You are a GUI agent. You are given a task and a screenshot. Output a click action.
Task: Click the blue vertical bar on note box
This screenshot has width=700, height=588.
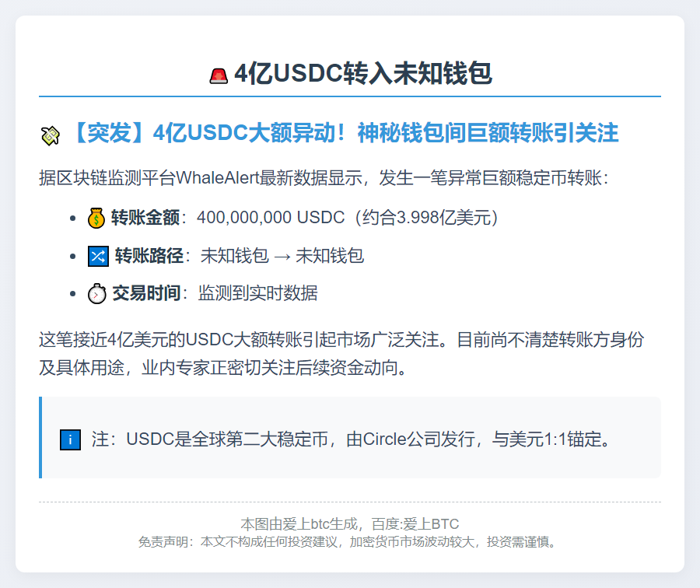coord(40,437)
